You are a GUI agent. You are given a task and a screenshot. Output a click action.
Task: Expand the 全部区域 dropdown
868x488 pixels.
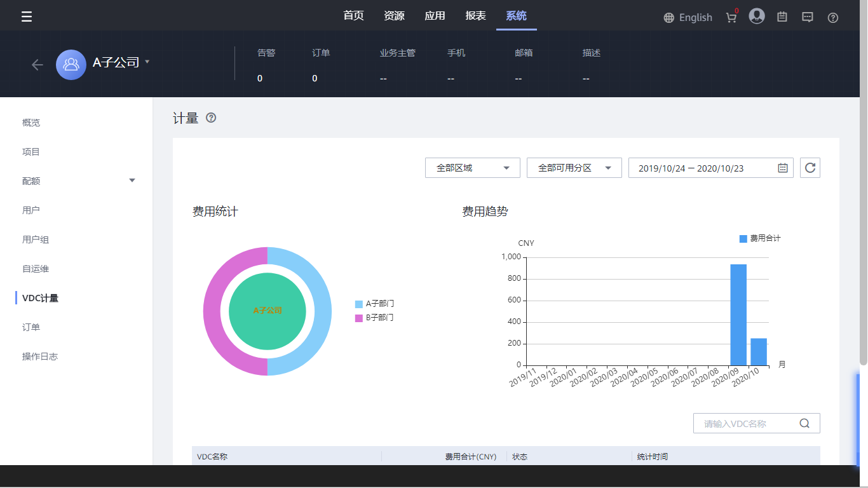tap(472, 168)
